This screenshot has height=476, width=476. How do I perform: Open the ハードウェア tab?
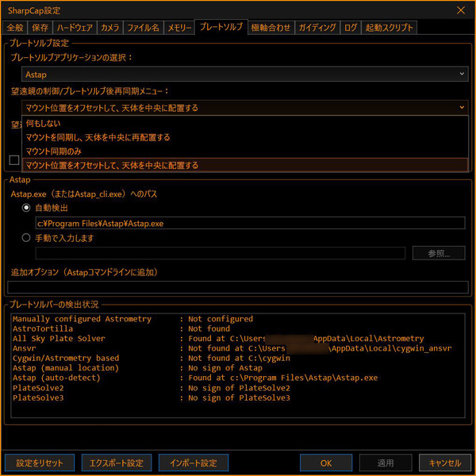75,28
